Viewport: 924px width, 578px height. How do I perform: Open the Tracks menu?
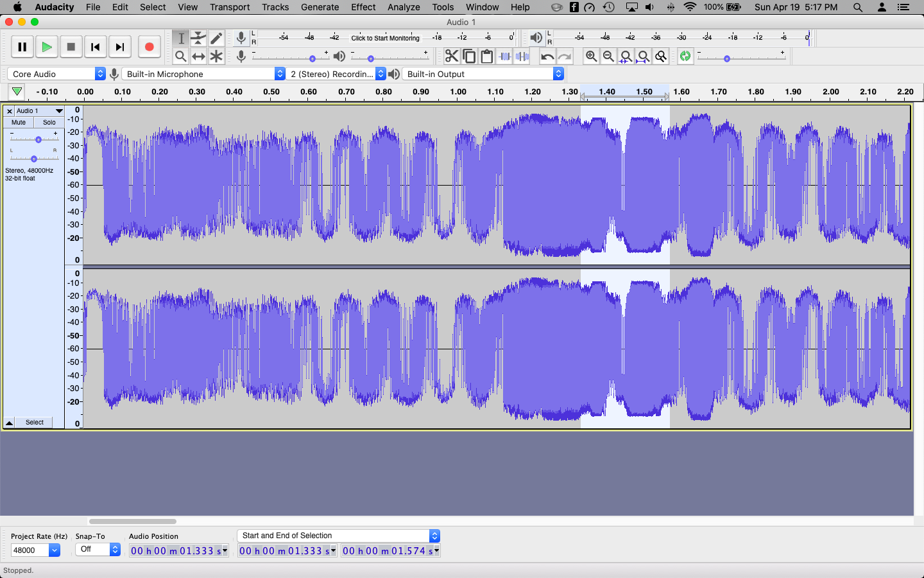(x=275, y=7)
